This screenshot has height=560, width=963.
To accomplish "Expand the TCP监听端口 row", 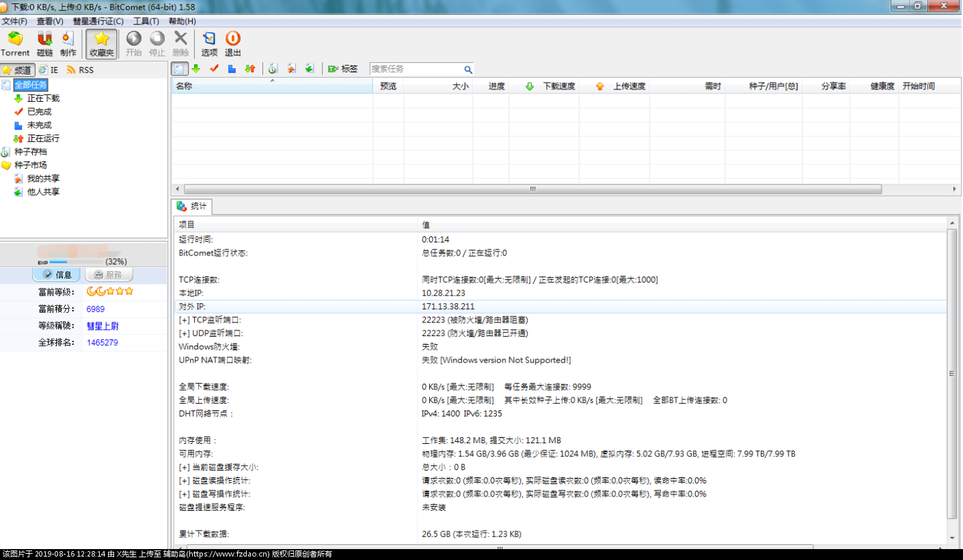I will point(182,320).
